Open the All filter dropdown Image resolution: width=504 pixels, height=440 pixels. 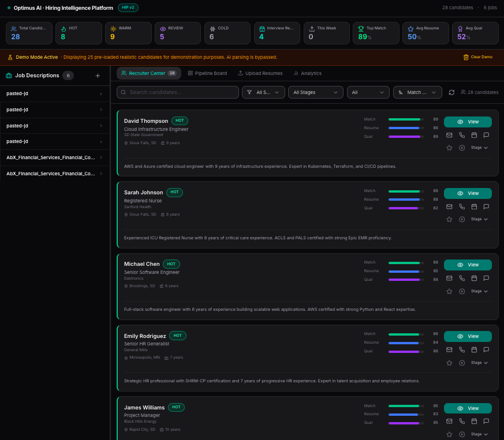click(x=368, y=92)
